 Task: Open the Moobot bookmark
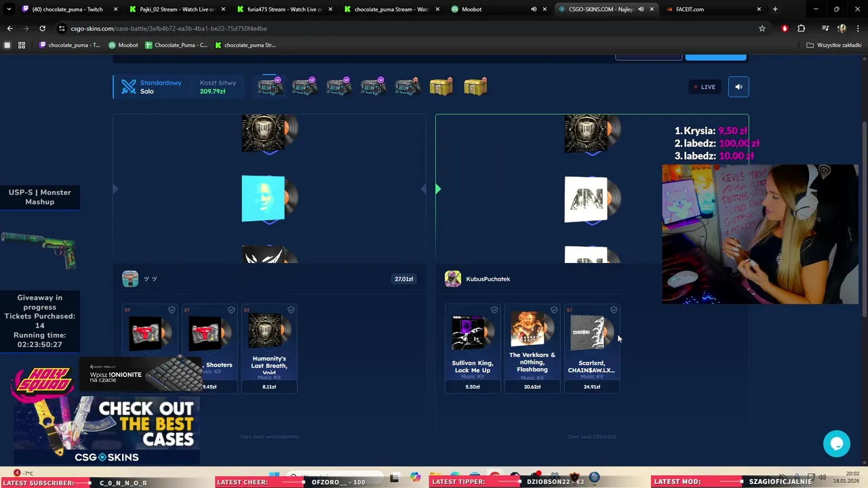tap(123, 45)
